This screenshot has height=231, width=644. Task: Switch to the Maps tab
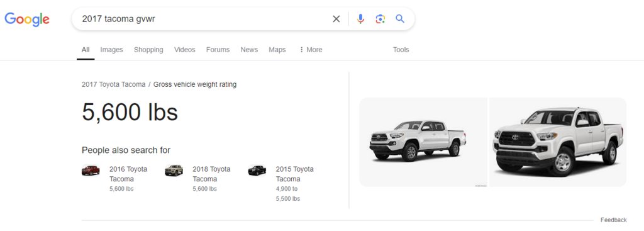click(277, 50)
